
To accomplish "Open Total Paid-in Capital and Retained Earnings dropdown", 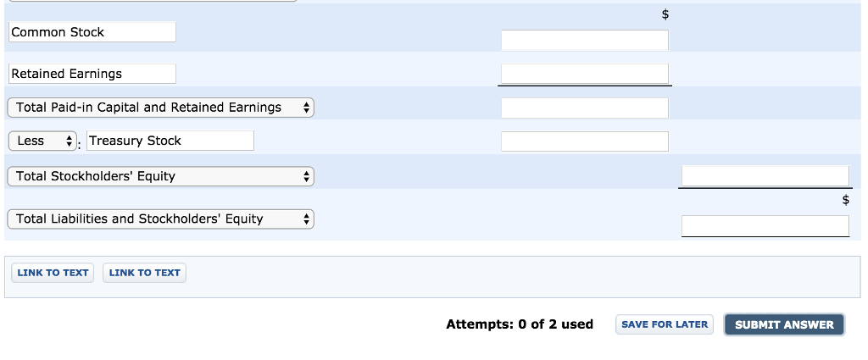I will pyautogui.click(x=160, y=108).
